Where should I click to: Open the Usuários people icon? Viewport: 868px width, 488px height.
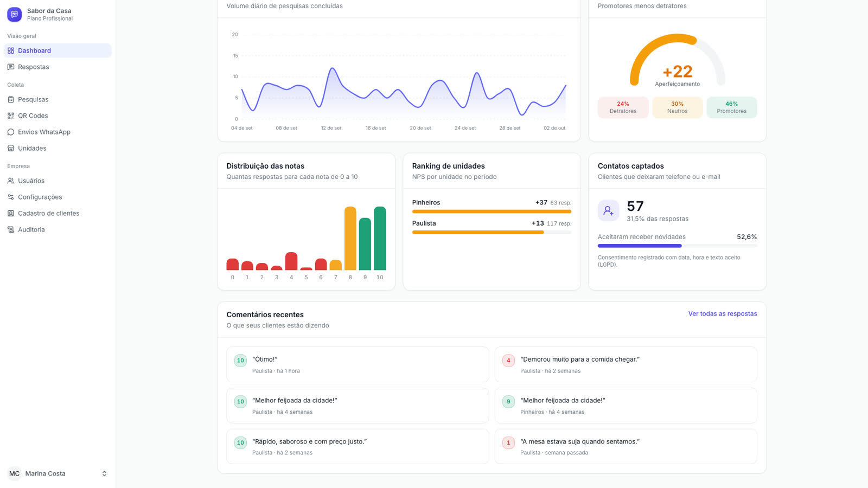[11, 181]
